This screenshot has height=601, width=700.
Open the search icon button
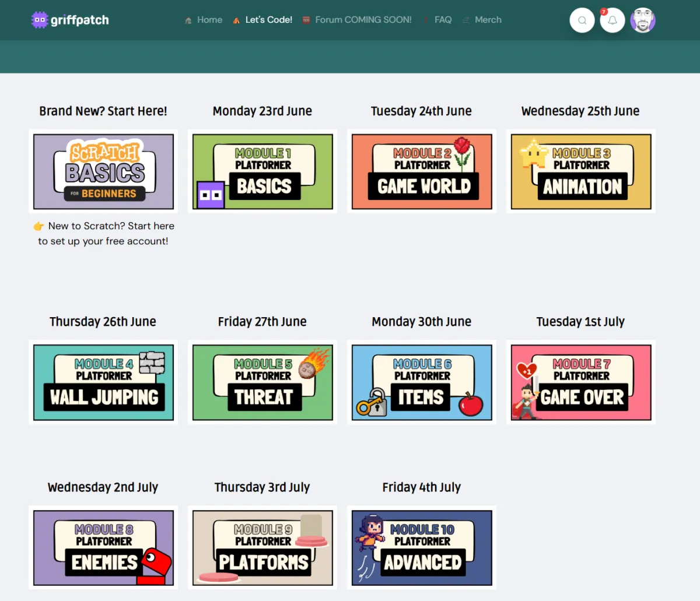click(582, 20)
